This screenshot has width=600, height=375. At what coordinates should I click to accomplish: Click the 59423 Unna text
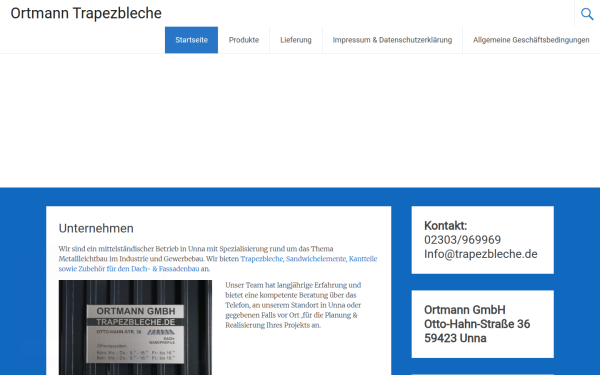click(x=455, y=338)
